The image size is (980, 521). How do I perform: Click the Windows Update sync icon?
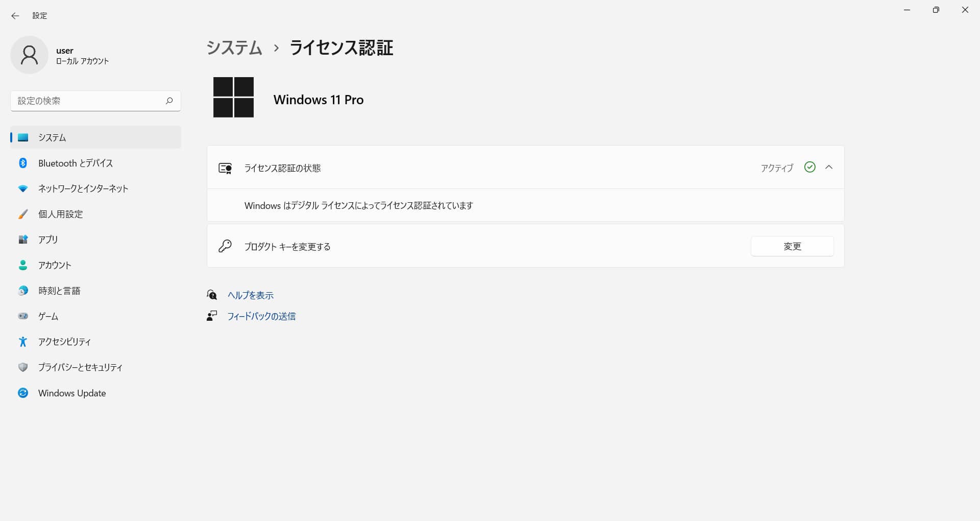pos(23,393)
